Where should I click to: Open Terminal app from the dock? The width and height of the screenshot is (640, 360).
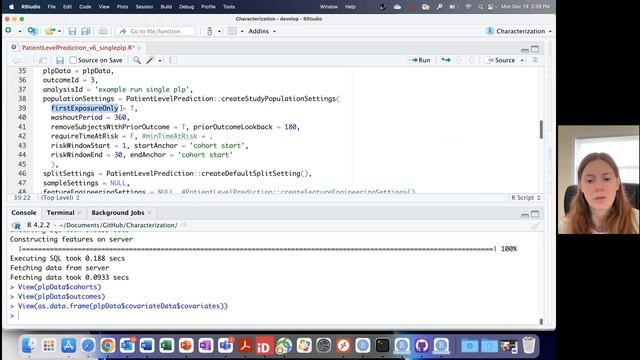382,346
